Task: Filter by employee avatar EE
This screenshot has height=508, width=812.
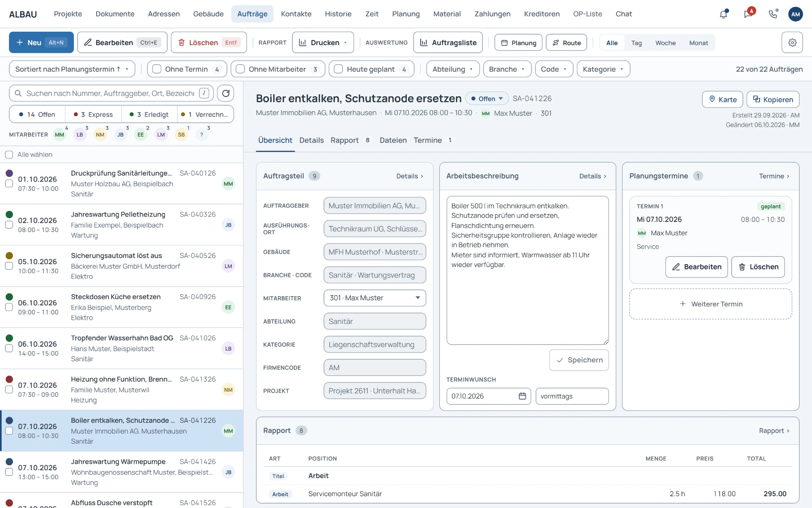Action: (x=140, y=135)
